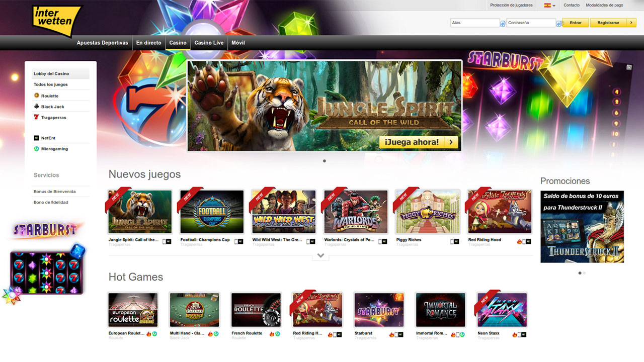Click the NetEnt provider icon in sidebar

click(x=36, y=137)
